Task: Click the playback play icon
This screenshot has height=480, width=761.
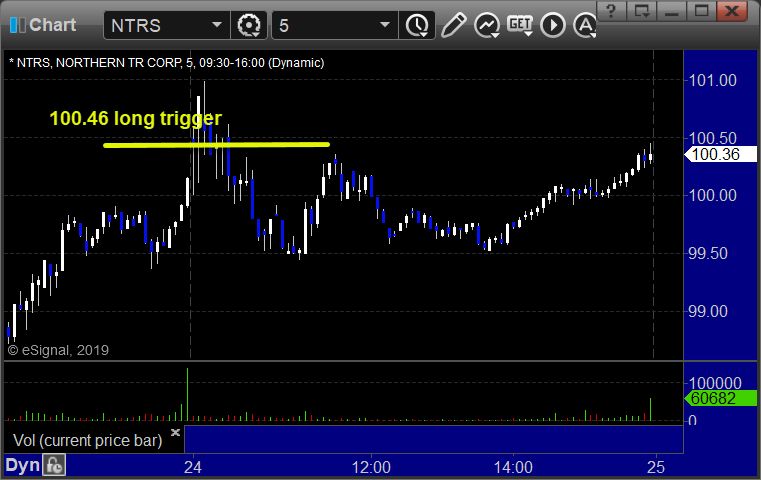Action: 553,25
